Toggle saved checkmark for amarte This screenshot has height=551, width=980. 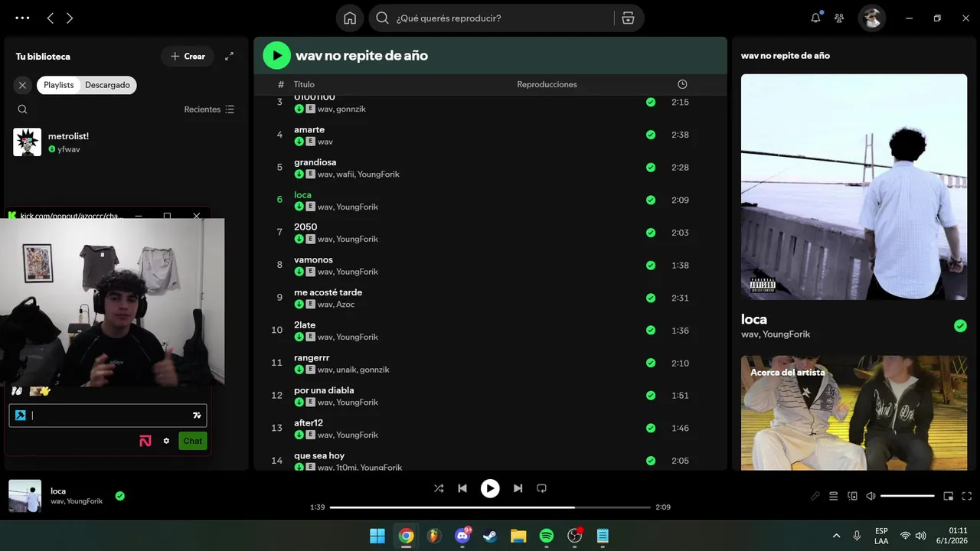pyautogui.click(x=650, y=135)
